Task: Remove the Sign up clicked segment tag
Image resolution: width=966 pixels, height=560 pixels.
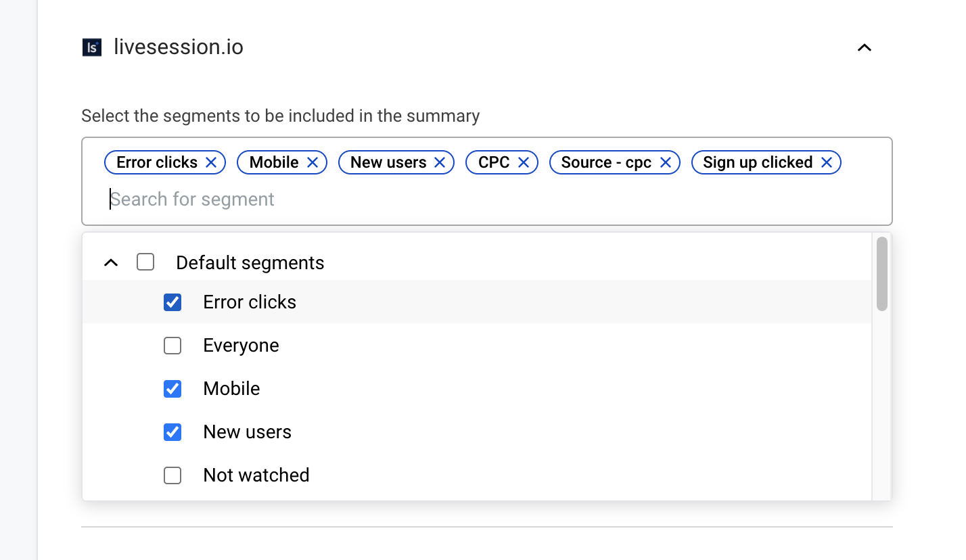Action: 826,162
